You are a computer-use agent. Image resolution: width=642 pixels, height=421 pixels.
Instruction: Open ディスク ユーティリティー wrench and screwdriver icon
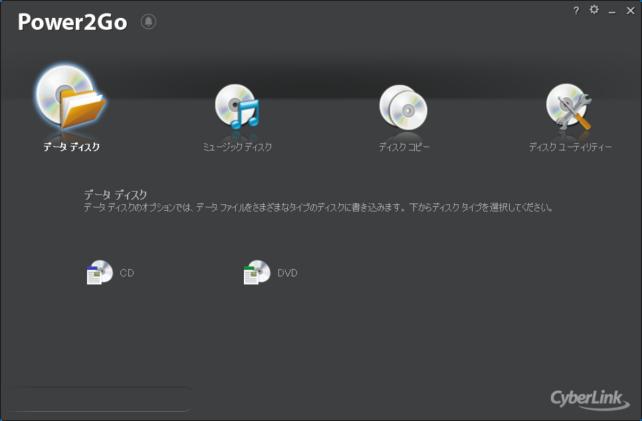tap(569, 106)
